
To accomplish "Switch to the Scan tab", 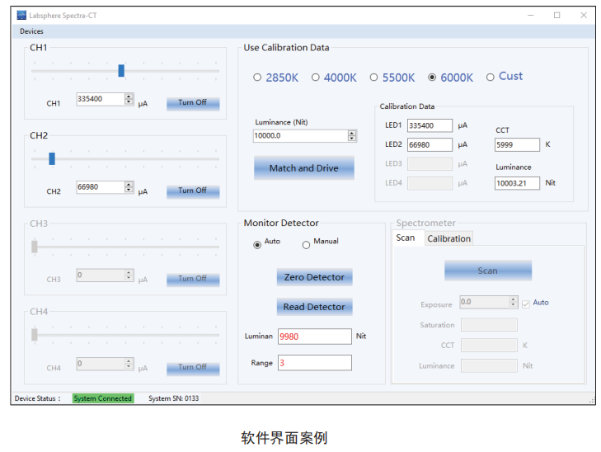I will (x=405, y=238).
